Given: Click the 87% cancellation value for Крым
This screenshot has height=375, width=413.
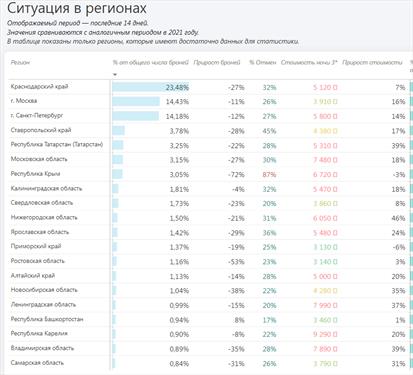Looking at the screenshot, I should click(269, 175).
